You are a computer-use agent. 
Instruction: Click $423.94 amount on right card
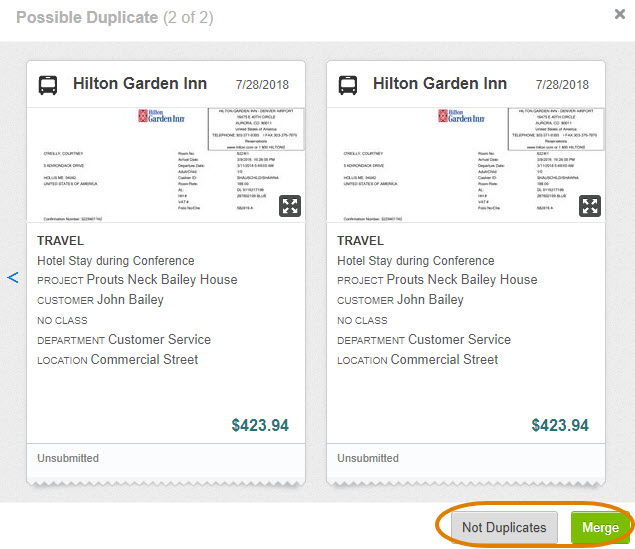point(560,425)
